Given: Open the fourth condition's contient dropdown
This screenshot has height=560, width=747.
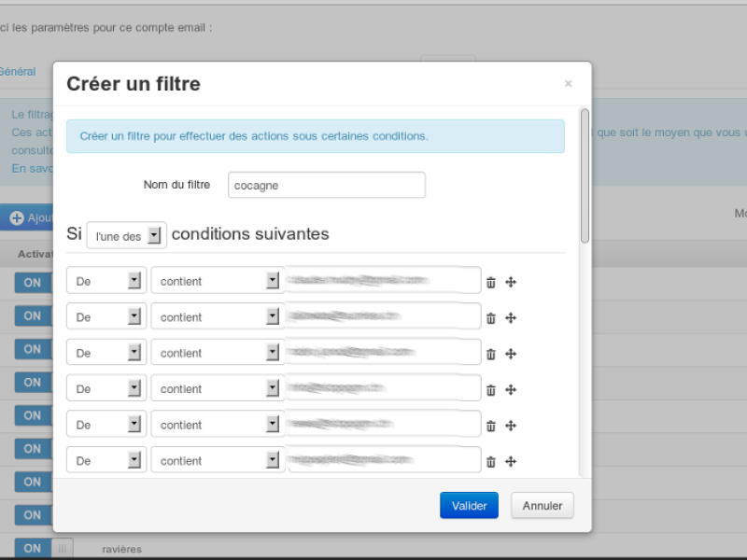Looking at the screenshot, I should (x=218, y=388).
